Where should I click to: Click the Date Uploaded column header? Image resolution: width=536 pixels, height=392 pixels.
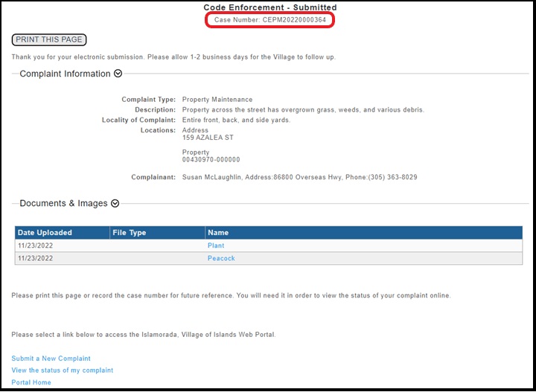45,233
